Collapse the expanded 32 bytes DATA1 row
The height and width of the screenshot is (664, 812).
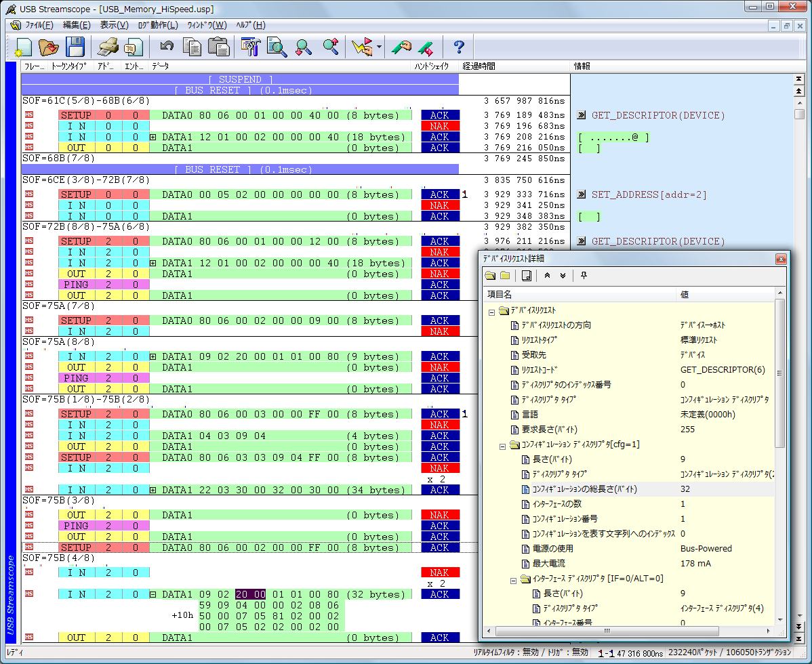coord(153,595)
